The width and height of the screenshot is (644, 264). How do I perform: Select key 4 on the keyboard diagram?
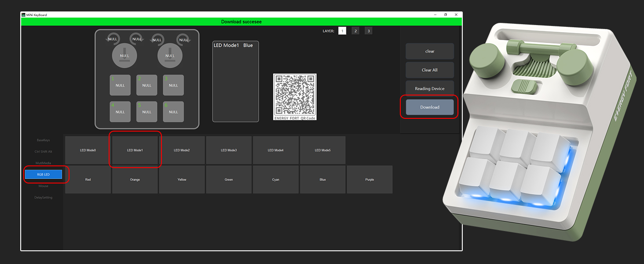120,111
